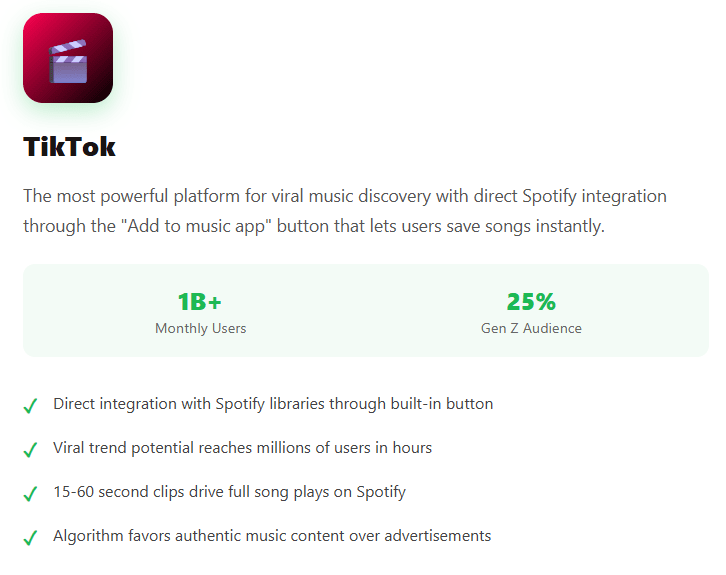Click the checkmark beside Direct integration with Spotify

click(31, 406)
